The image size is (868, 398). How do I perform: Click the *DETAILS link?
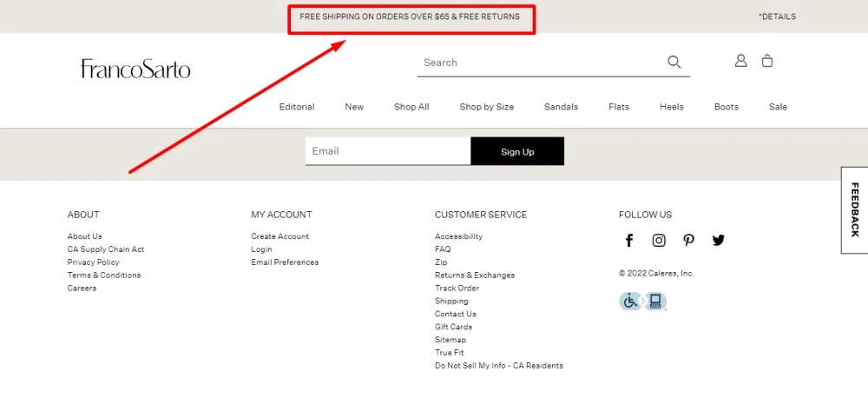click(777, 17)
